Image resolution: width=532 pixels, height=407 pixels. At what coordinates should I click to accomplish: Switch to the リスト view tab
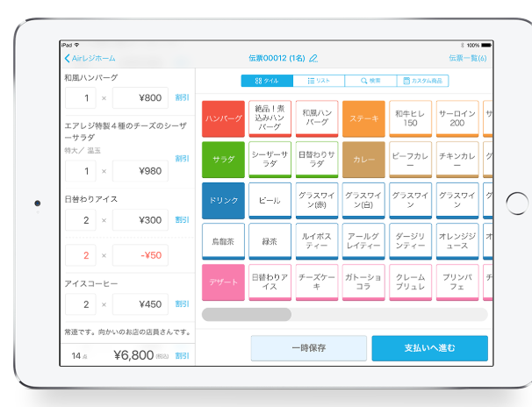[319, 81]
